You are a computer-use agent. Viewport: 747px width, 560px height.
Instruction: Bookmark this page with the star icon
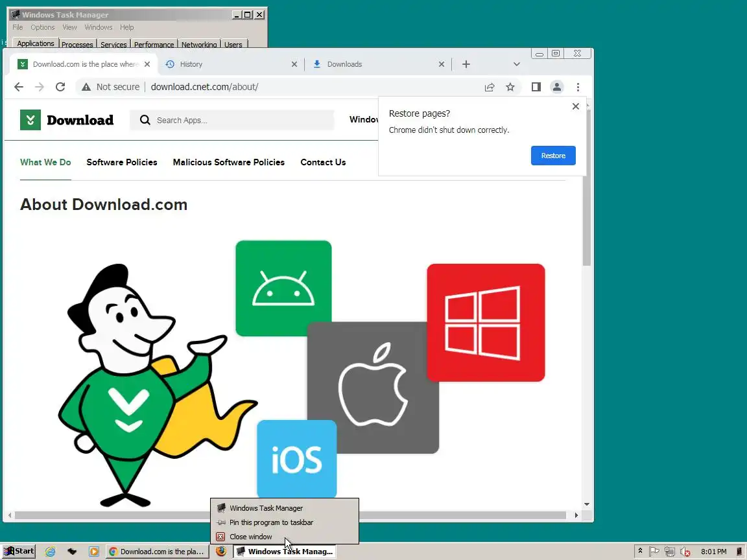tap(510, 87)
